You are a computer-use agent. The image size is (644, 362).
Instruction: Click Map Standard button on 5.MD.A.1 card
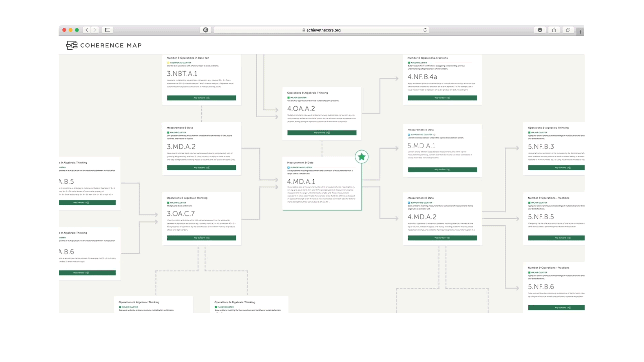pos(442,170)
